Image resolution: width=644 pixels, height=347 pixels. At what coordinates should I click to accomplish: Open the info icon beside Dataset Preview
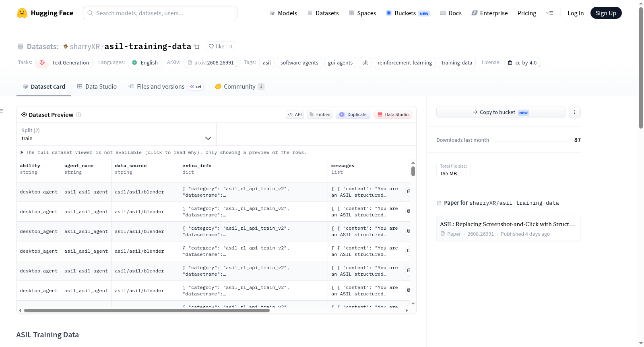(x=78, y=115)
